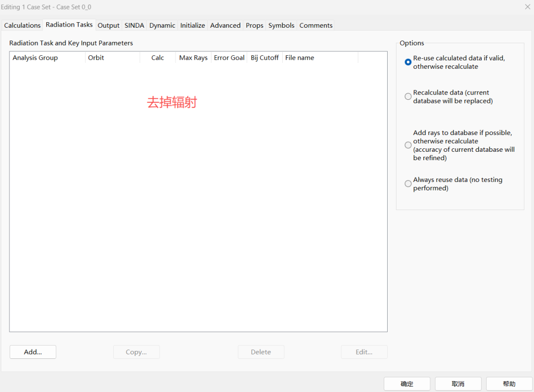Screen dimensions: 534x392
Task: Switch to the Calculations tab
Action: click(22, 25)
